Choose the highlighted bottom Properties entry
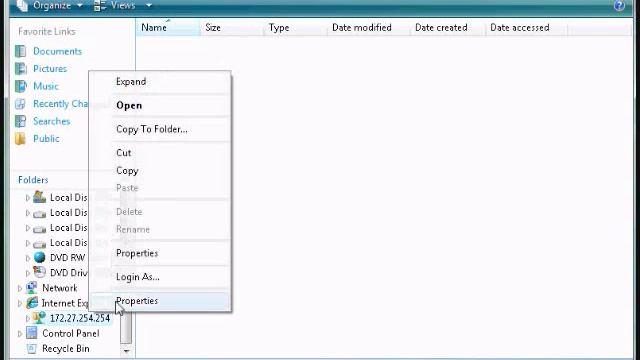Viewport: 640px width, 360px height. coord(160,301)
